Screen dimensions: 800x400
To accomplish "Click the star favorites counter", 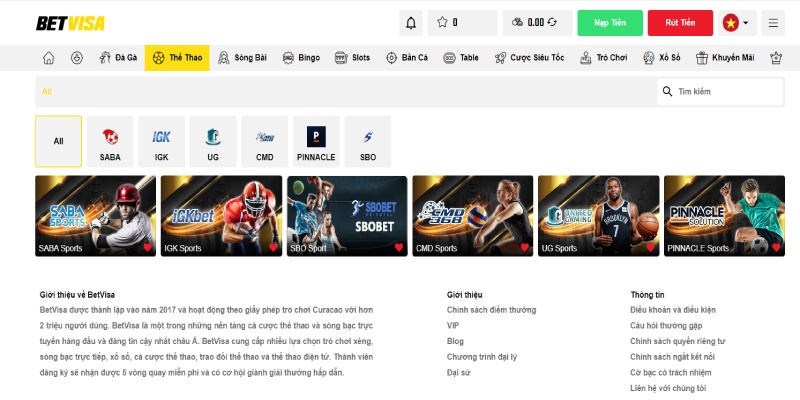I will pos(462,23).
